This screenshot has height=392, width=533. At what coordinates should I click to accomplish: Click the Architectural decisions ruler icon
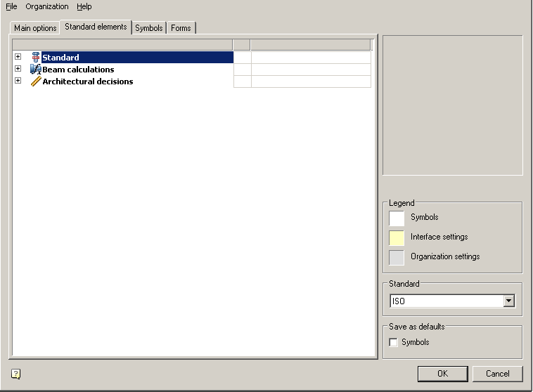click(x=36, y=81)
